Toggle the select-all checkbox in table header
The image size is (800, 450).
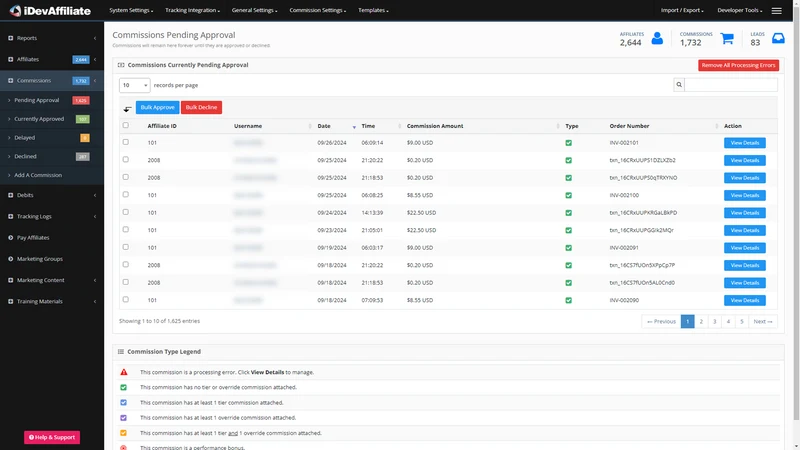coord(126,125)
